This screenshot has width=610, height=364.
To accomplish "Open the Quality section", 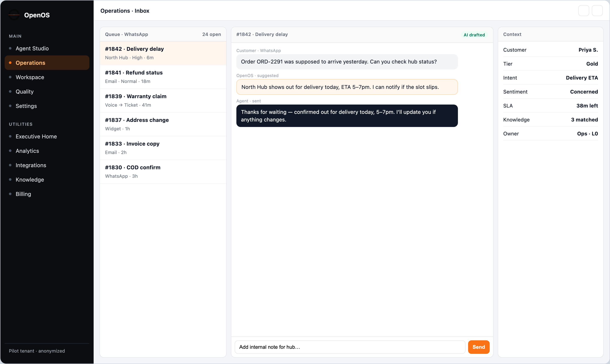I will pos(47,91).
